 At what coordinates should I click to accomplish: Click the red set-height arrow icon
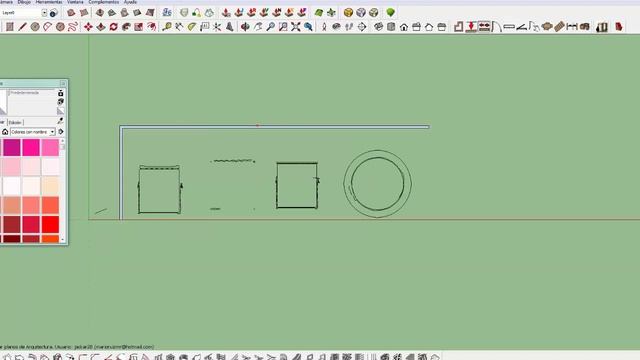(x=471, y=27)
